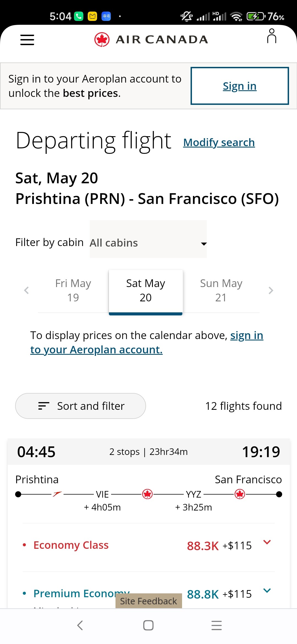Open the Site Feedback tab
The image size is (297, 644).
[x=148, y=601]
